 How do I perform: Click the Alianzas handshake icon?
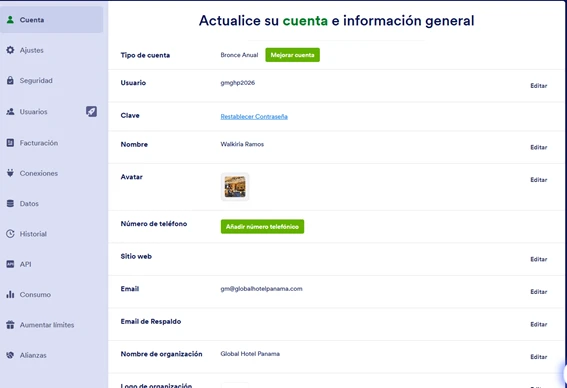[10, 355]
